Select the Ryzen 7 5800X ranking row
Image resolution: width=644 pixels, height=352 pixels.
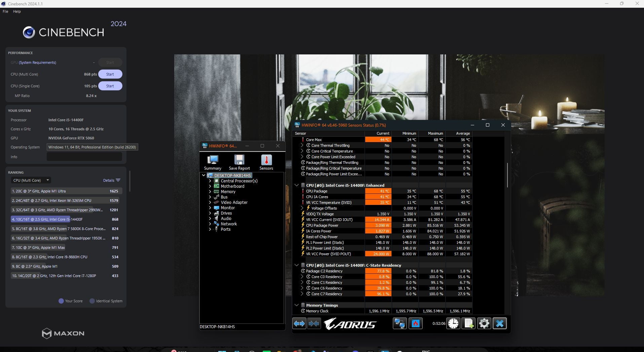point(66,229)
